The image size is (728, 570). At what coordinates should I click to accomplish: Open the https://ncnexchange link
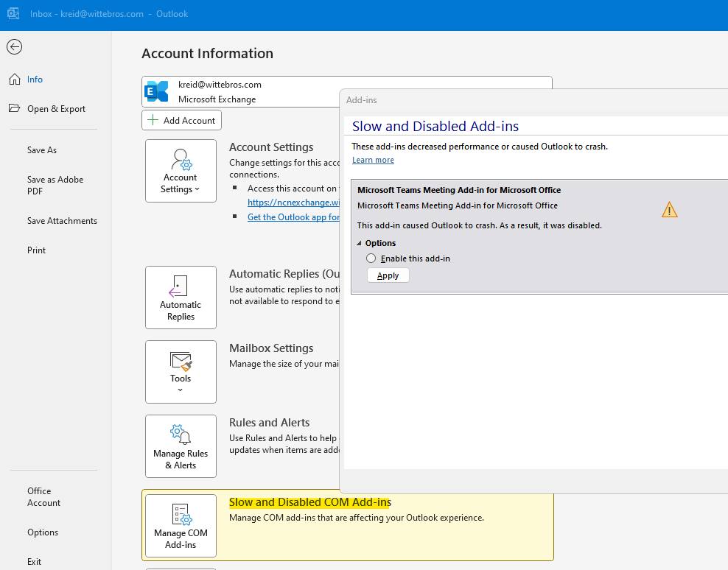pos(293,203)
